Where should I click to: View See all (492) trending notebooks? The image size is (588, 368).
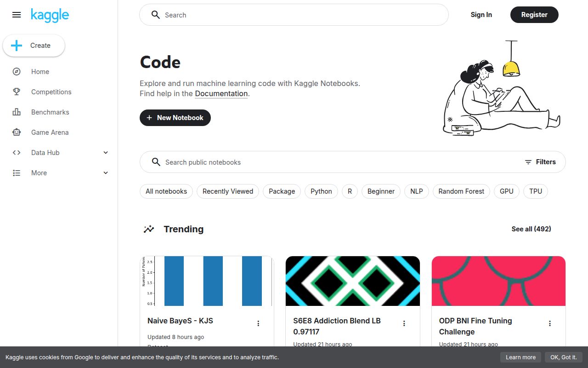tap(531, 229)
